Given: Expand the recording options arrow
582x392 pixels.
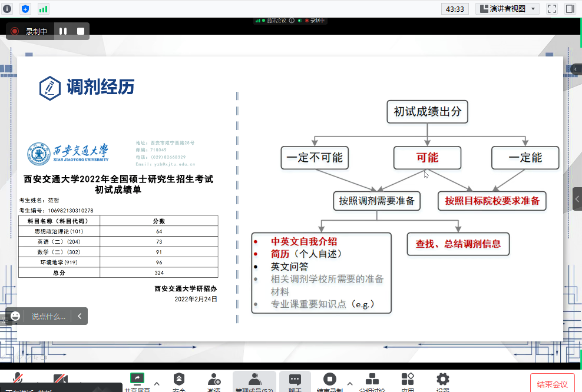Looking at the screenshot, I should pyautogui.click(x=350, y=384).
